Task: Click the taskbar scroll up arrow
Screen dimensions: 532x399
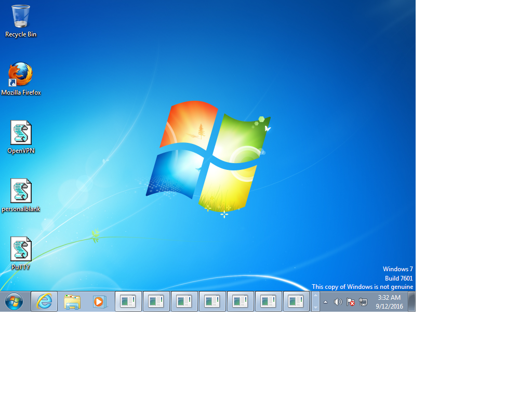Action: [x=315, y=296]
